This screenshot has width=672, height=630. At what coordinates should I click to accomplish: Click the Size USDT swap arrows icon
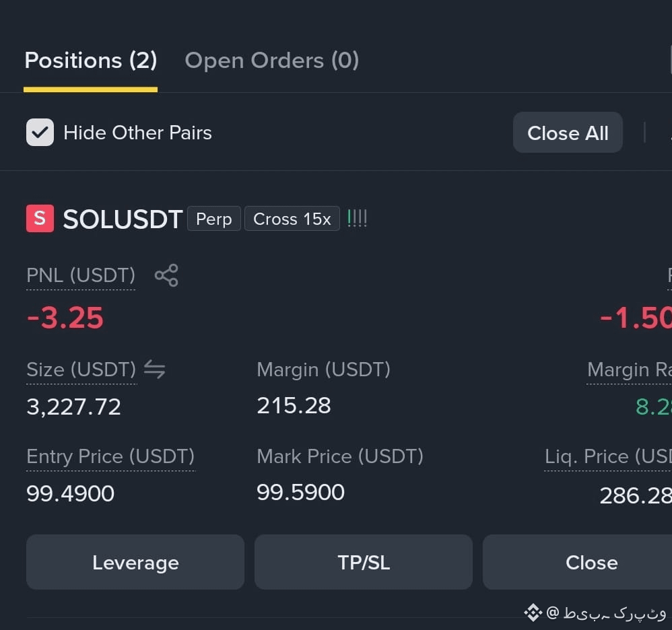[154, 369]
